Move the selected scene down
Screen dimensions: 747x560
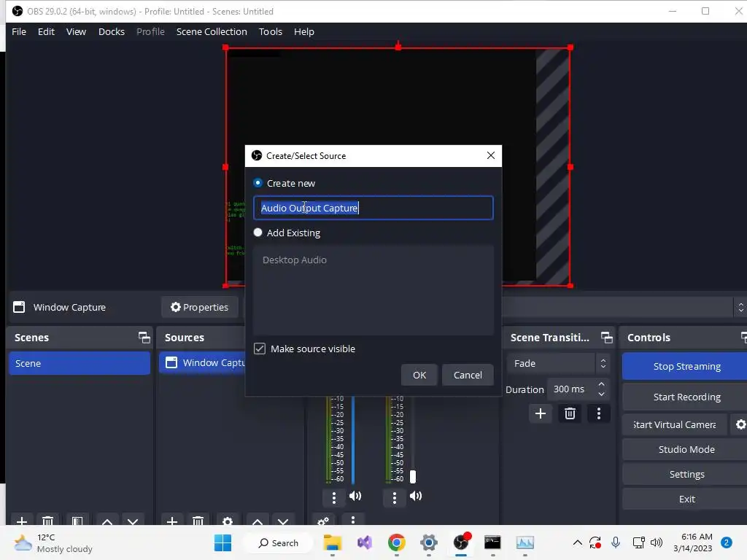tap(133, 521)
